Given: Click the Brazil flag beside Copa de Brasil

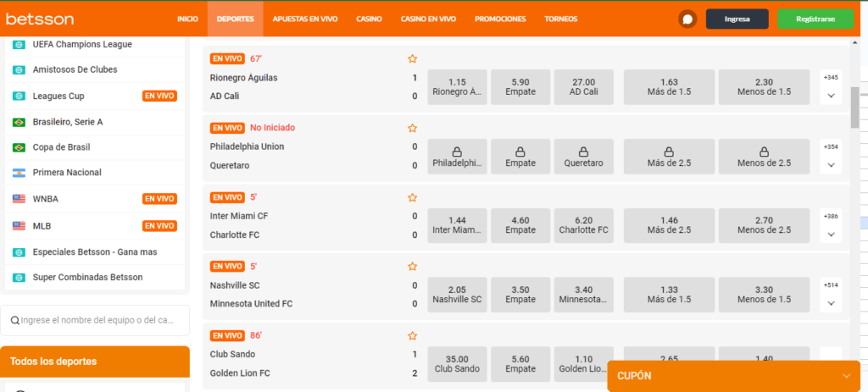Looking at the screenshot, I should [x=19, y=147].
